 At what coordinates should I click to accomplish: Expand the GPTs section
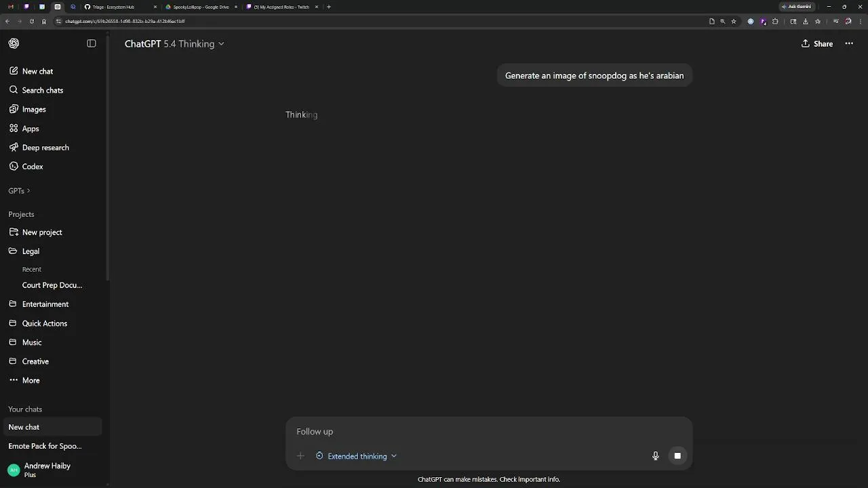tap(19, 190)
